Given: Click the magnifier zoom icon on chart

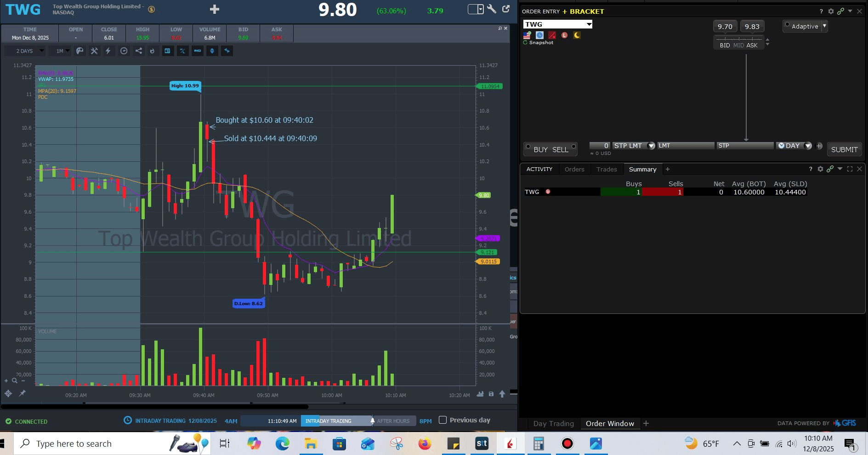Looking at the screenshot, I should pos(15,381).
